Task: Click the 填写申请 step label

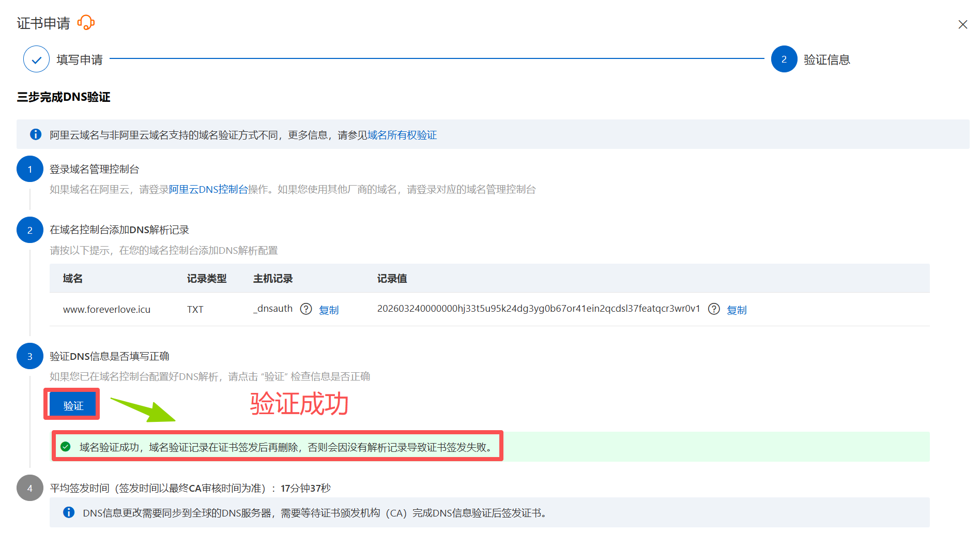Action: (80, 59)
